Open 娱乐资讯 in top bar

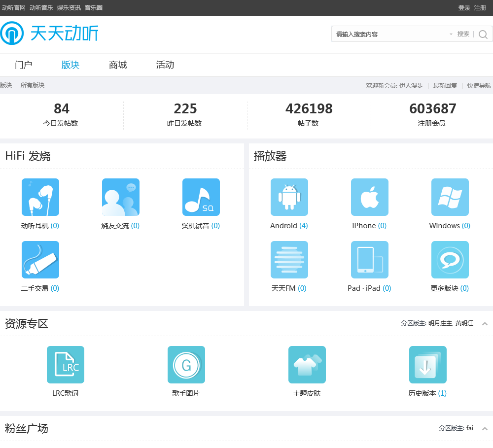(69, 8)
